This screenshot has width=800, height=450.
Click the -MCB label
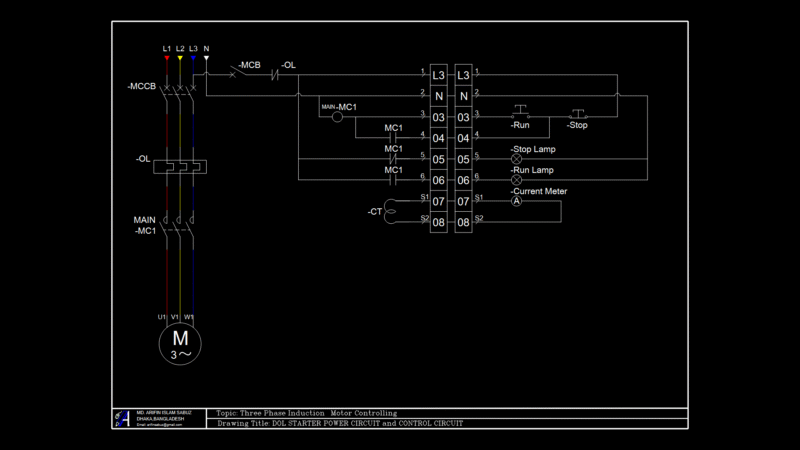pos(249,65)
